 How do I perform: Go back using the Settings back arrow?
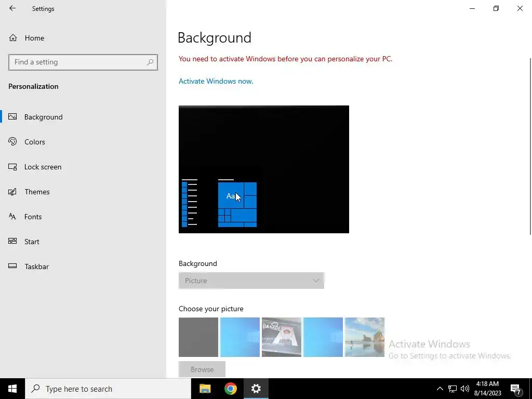click(12, 8)
